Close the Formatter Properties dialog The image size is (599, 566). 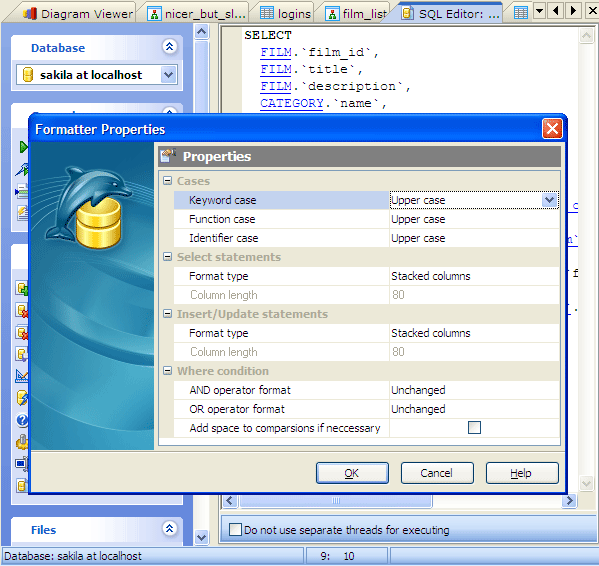[552, 128]
